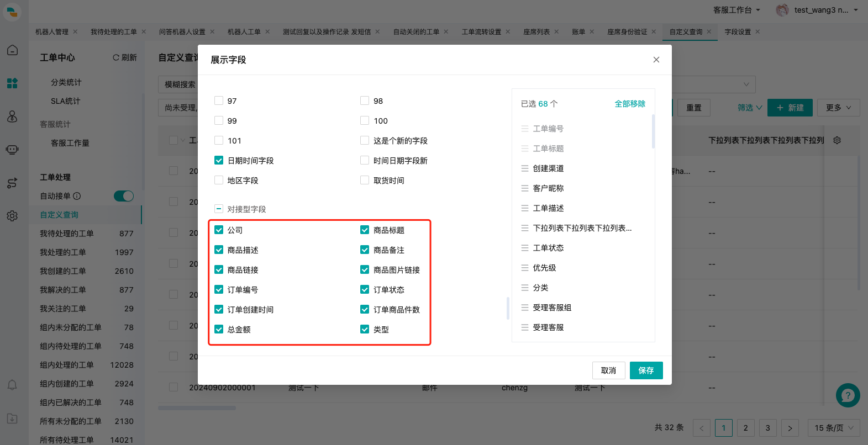This screenshot has height=445, width=868.
Task: Open the robot icon in left sidebar
Action: click(x=12, y=150)
